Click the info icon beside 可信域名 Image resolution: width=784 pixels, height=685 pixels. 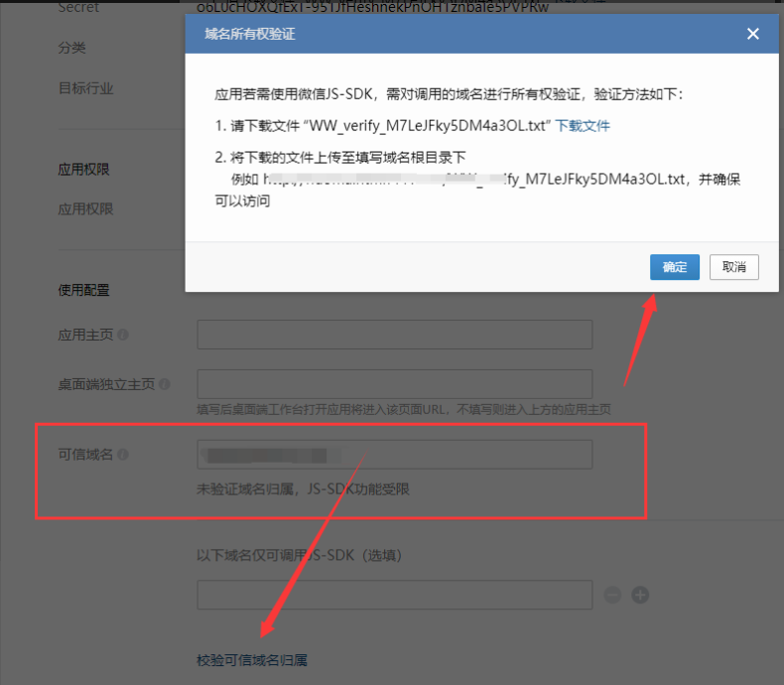pyautogui.click(x=123, y=455)
